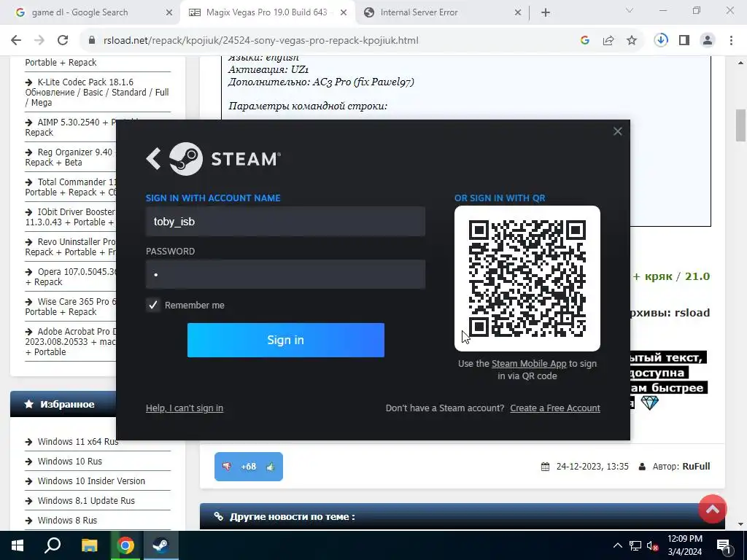Click the share page icon

point(608,41)
